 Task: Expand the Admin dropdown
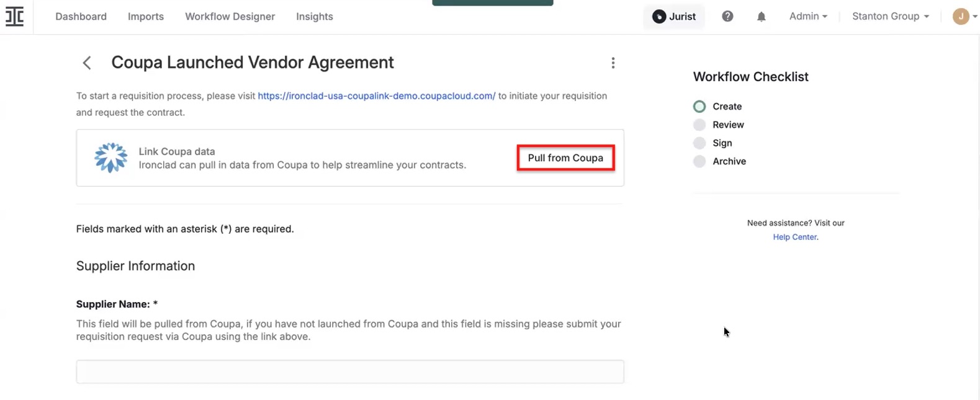[808, 17]
